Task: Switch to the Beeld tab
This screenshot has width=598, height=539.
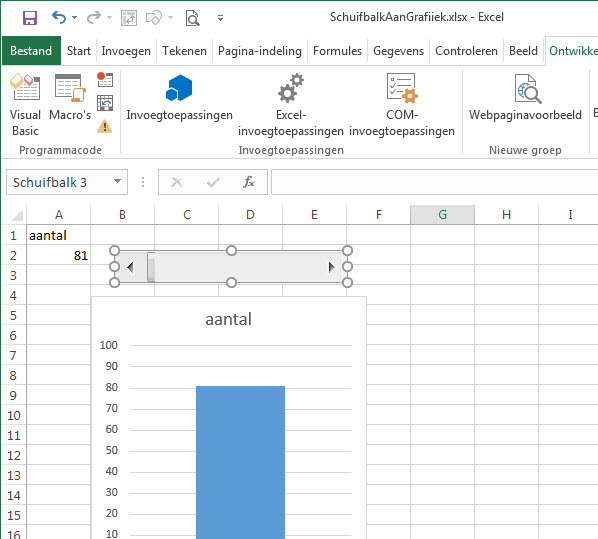Action: 523,51
